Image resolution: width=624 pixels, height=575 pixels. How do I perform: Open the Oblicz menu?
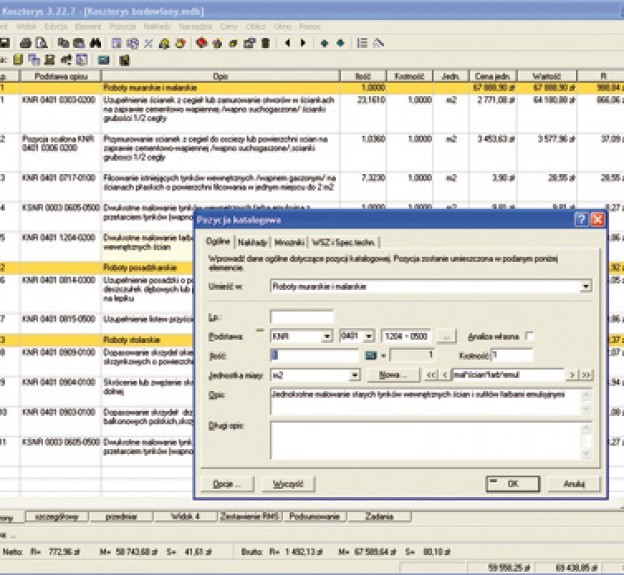255,27
